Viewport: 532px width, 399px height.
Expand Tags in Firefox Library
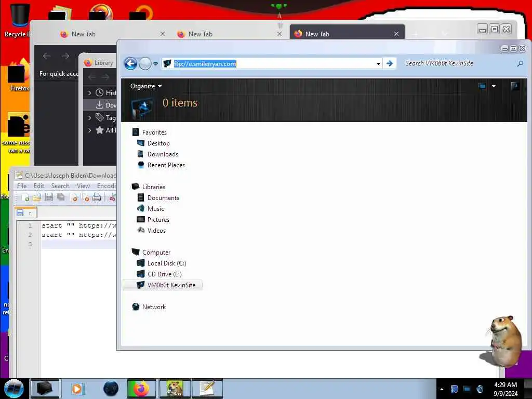(89, 118)
